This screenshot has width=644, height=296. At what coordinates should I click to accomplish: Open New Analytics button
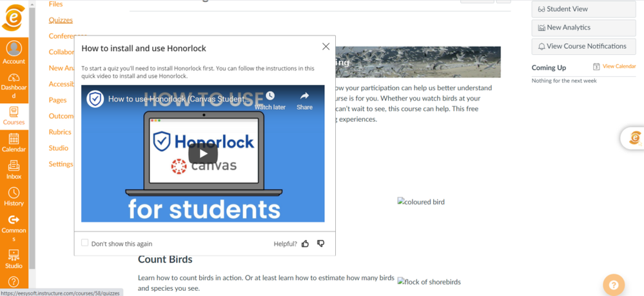(x=583, y=28)
